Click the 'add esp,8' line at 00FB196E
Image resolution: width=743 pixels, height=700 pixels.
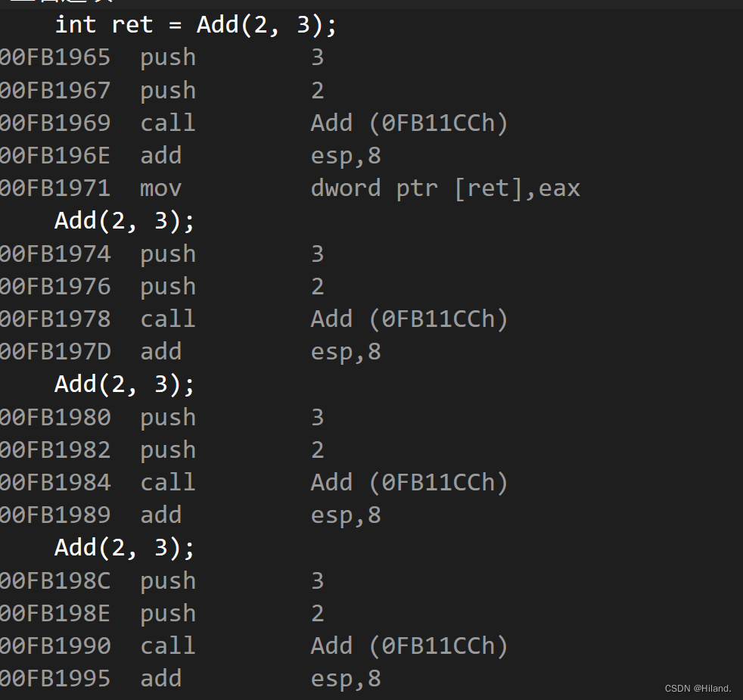click(x=160, y=156)
